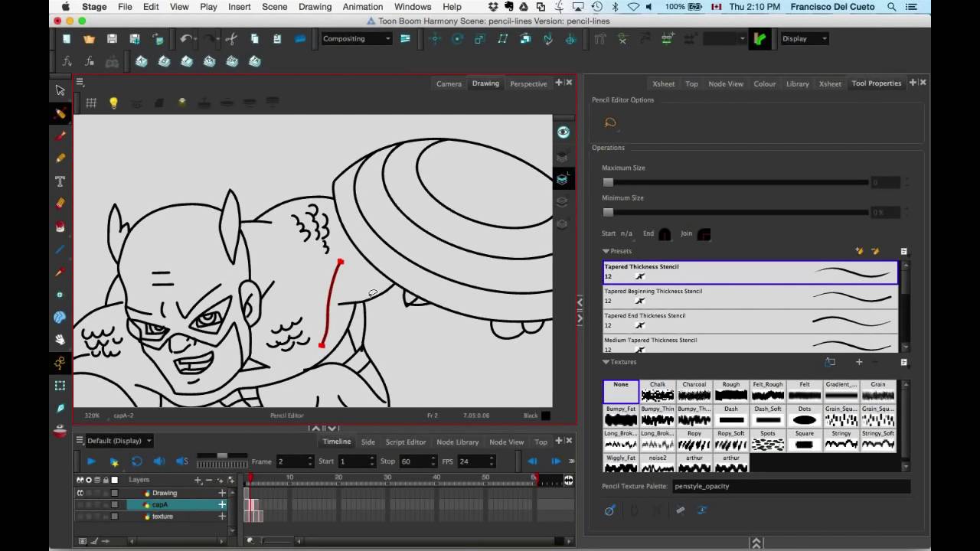The image size is (980, 551).
Task: Click the Minimum Size slider handle
Action: [608, 213]
